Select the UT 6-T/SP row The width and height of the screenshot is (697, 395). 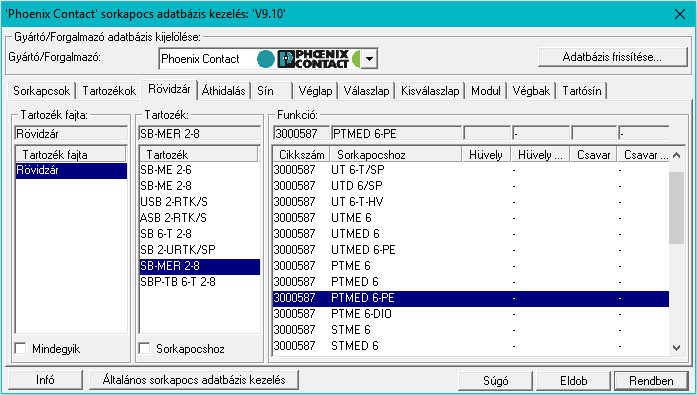click(x=471, y=170)
